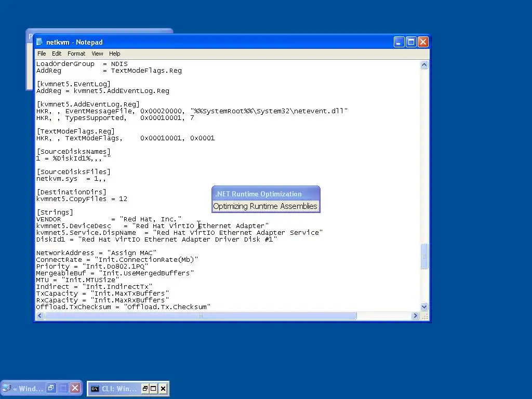This screenshot has height=399, width=532.
Task: Maximize the Wind... taskbar window
Action: [63, 388]
